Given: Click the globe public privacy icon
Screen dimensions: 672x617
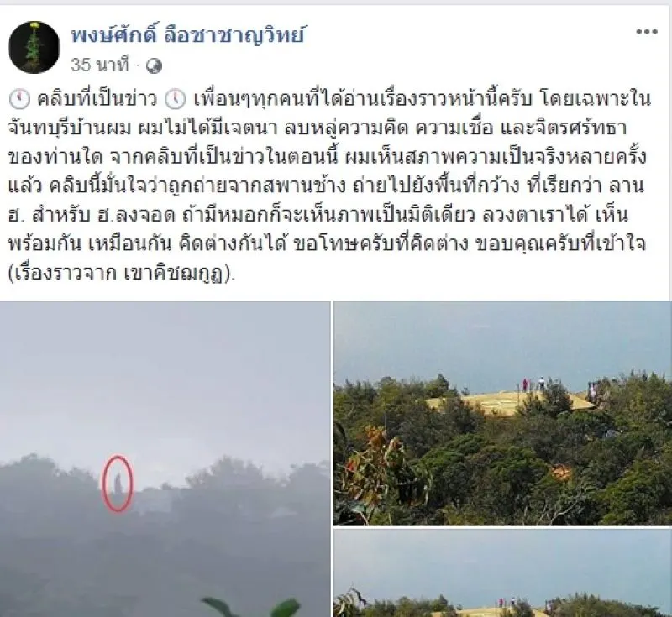Looking at the screenshot, I should (154, 66).
